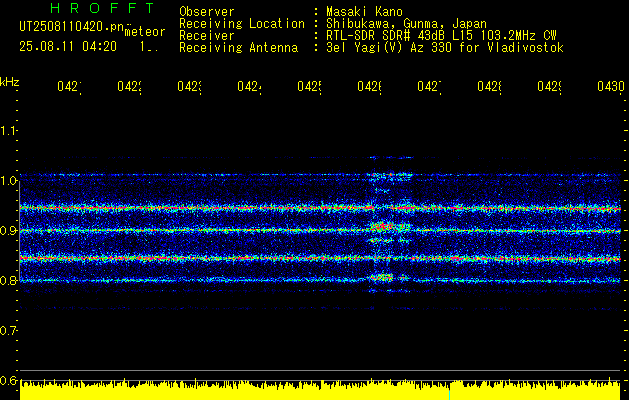Click the 1.0 kHz axis tick label
This screenshot has width=629, height=400.
[x=9, y=181]
